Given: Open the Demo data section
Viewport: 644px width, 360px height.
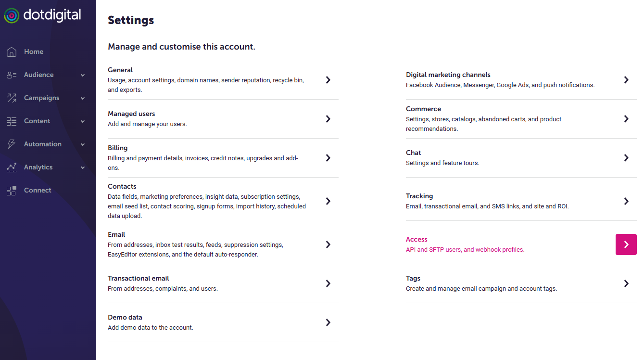Looking at the screenshot, I should [223, 322].
